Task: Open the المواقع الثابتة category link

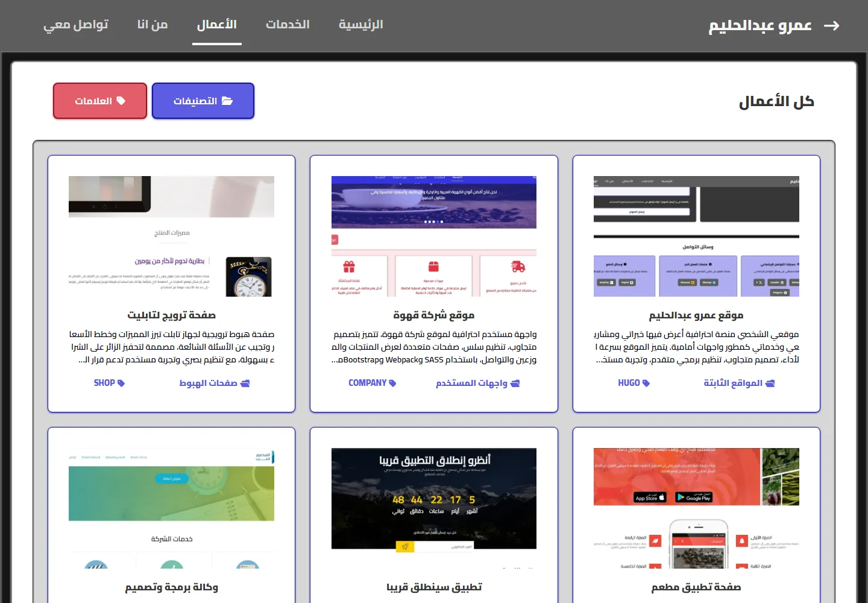Action: (739, 384)
